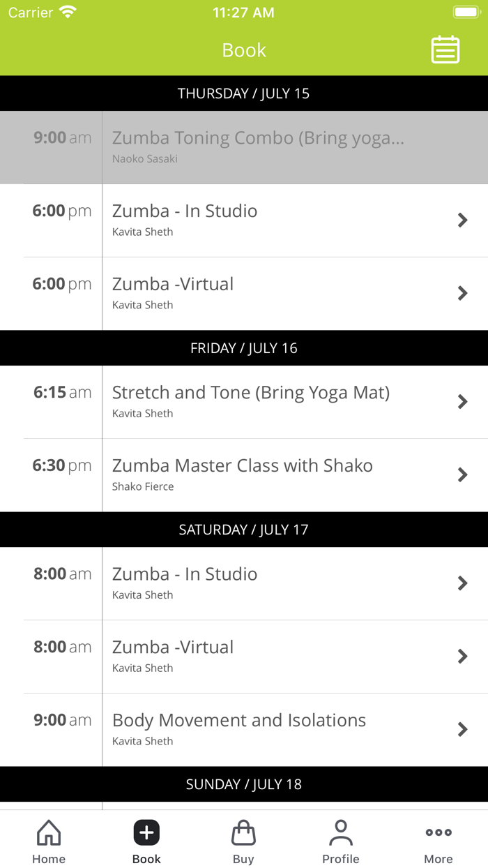
Task: Expand the Body Movement and Isolations chevron
Action: [462, 729]
